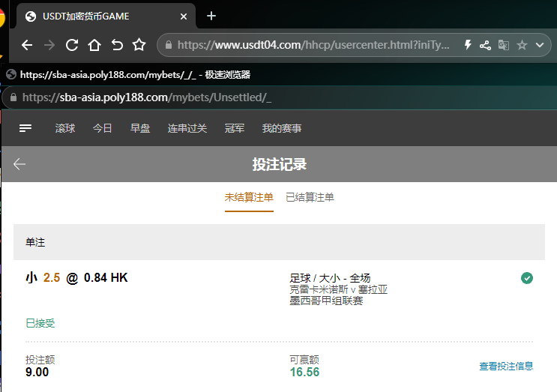Close the USDT加密货币GAME tab

point(184,16)
